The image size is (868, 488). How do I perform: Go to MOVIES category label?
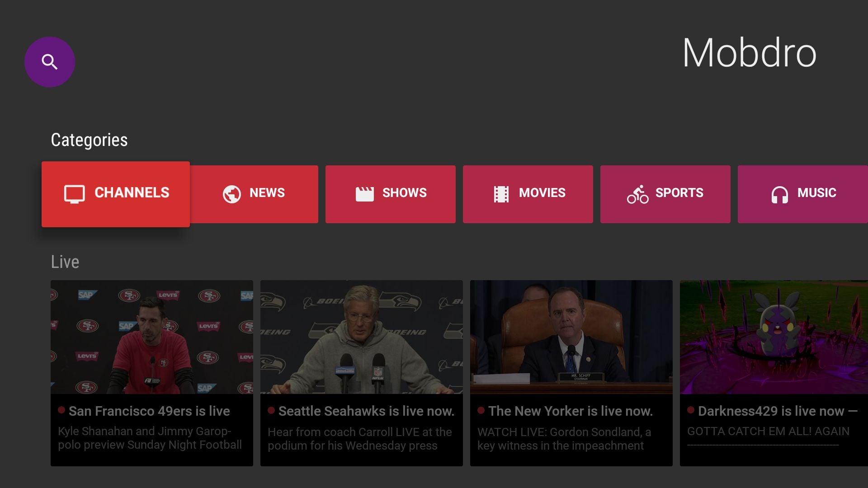tap(542, 193)
